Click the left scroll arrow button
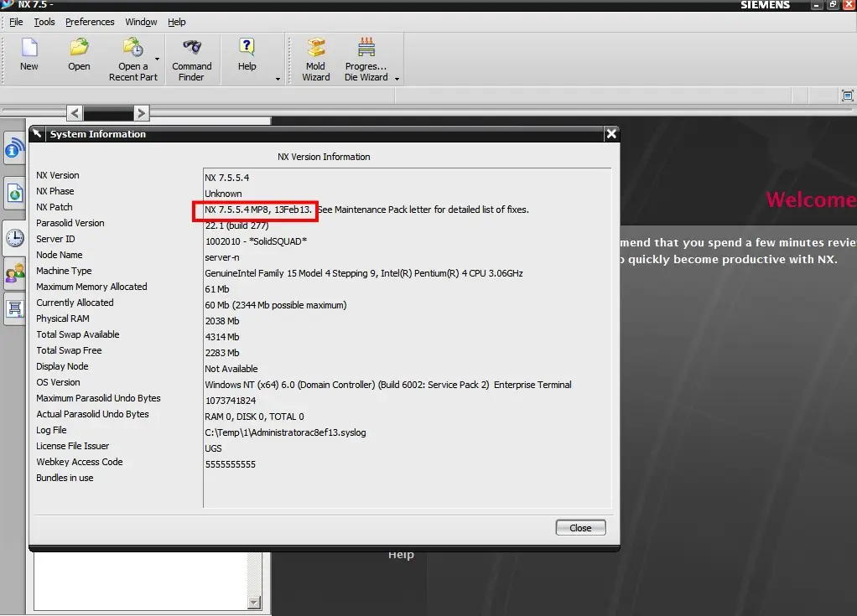This screenshot has width=857, height=616. (x=75, y=113)
